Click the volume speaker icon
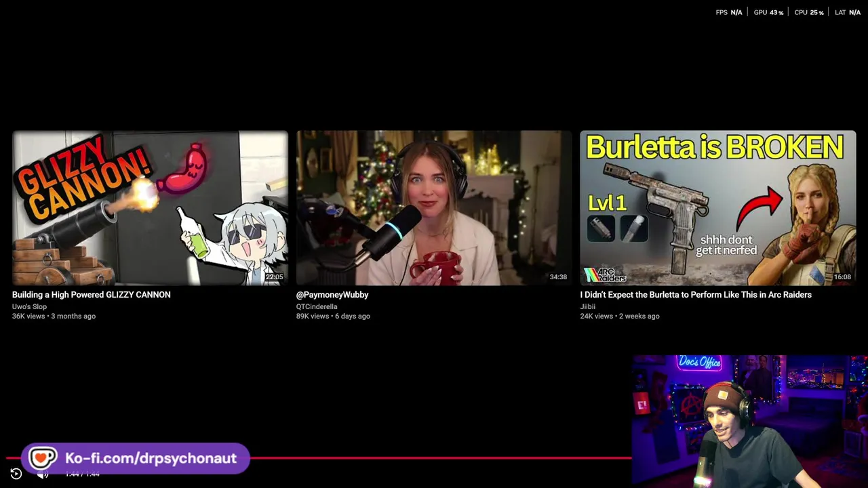The image size is (868, 488). (x=42, y=474)
